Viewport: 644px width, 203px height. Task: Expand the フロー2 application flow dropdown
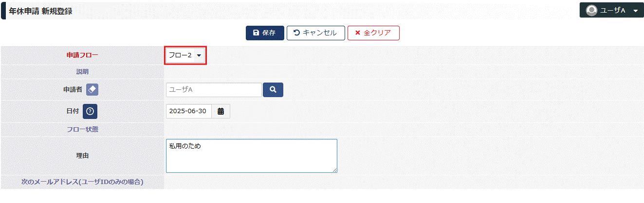pos(185,55)
